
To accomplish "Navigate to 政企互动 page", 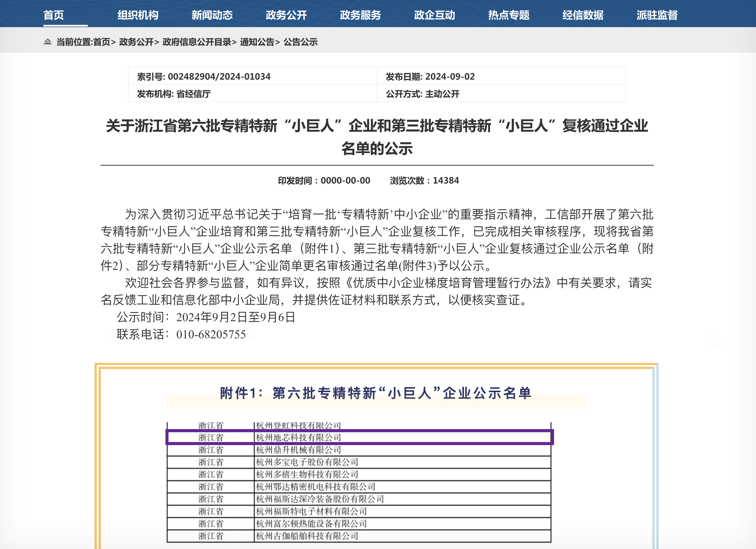I will click(x=434, y=15).
